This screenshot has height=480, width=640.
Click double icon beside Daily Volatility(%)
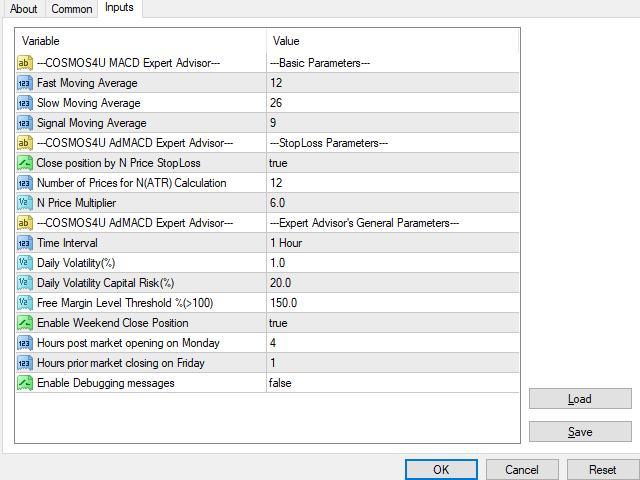[25, 263]
